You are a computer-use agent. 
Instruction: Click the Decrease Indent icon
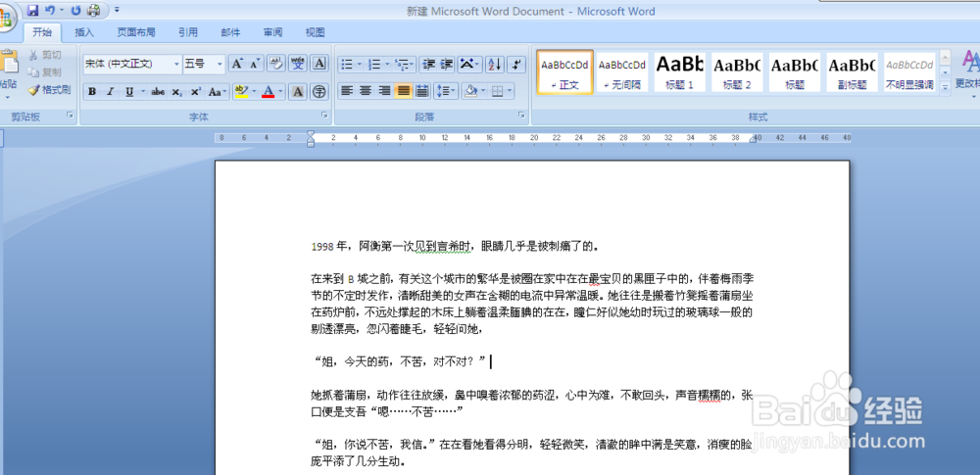point(428,64)
